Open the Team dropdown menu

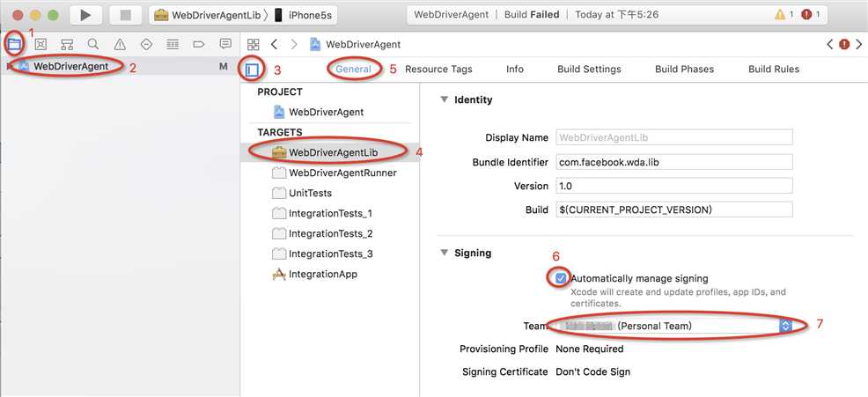pos(785,326)
